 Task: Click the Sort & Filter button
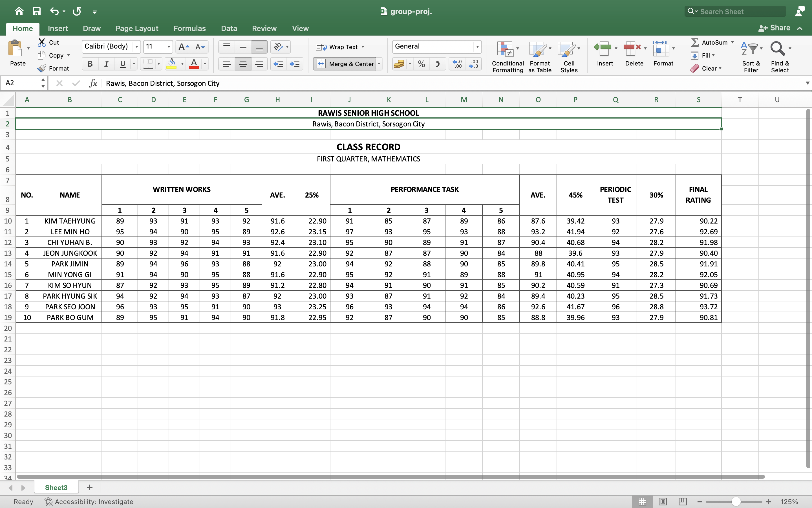(x=751, y=57)
